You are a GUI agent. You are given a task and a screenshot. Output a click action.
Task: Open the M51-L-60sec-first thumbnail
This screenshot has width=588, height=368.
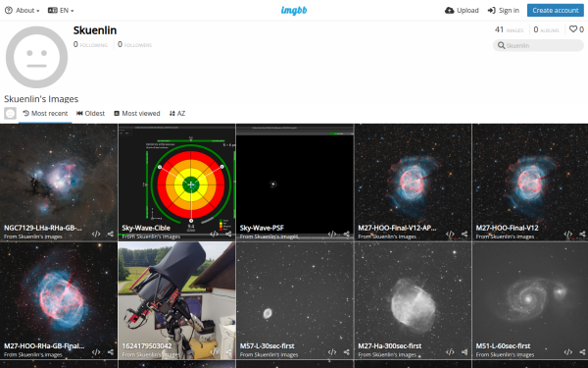(x=530, y=300)
